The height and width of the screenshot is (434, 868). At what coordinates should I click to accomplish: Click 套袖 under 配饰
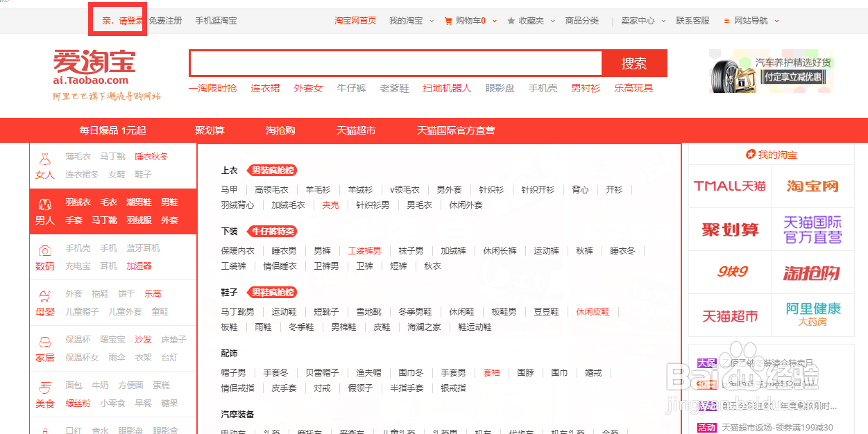[491, 373]
